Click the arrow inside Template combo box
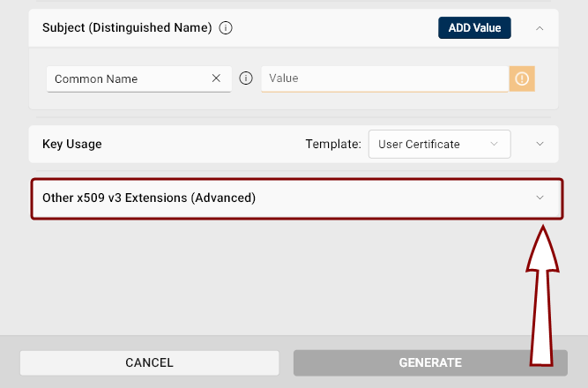 (494, 144)
